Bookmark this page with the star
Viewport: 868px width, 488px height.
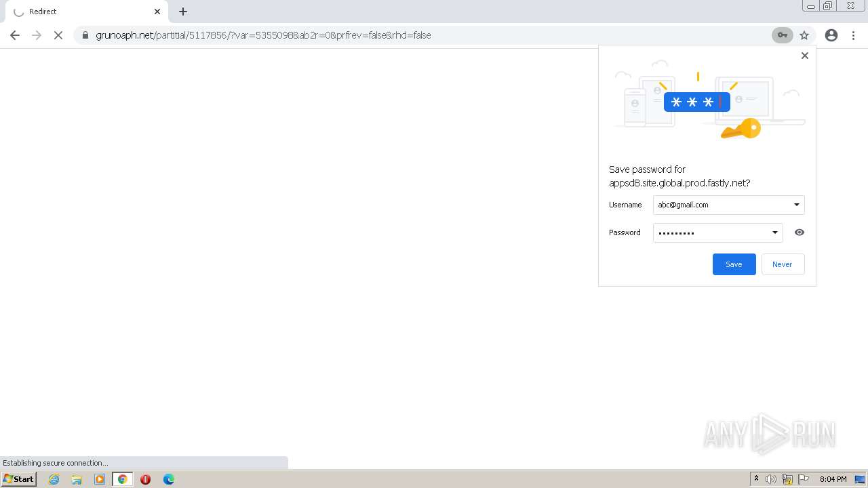click(x=804, y=35)
